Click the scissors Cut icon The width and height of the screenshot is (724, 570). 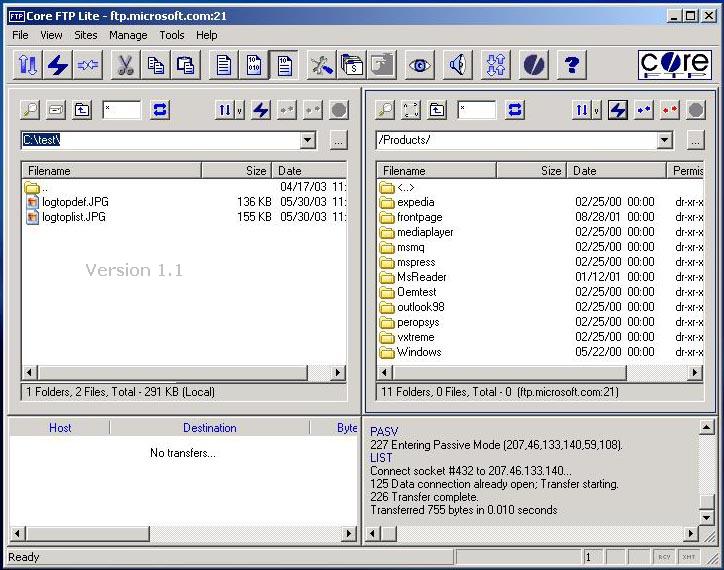[x=126, y=65]
